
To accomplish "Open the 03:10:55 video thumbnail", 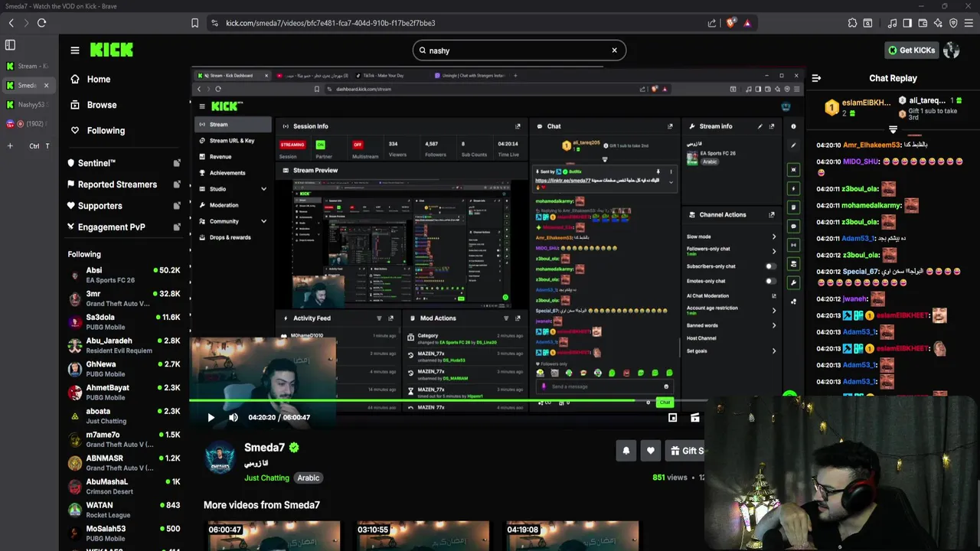I will [423, 536].
